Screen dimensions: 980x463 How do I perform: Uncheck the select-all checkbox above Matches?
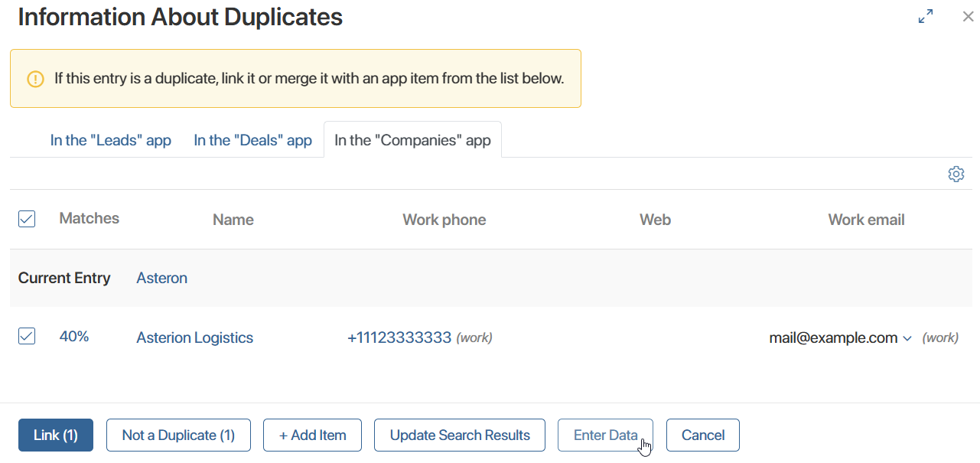pos(26,218)
